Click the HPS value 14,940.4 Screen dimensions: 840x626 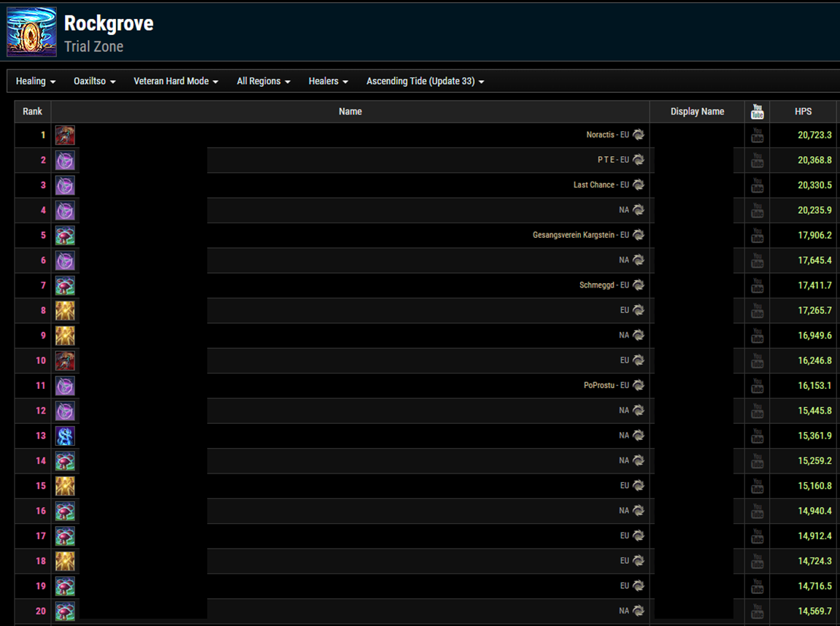pos(814,511)
